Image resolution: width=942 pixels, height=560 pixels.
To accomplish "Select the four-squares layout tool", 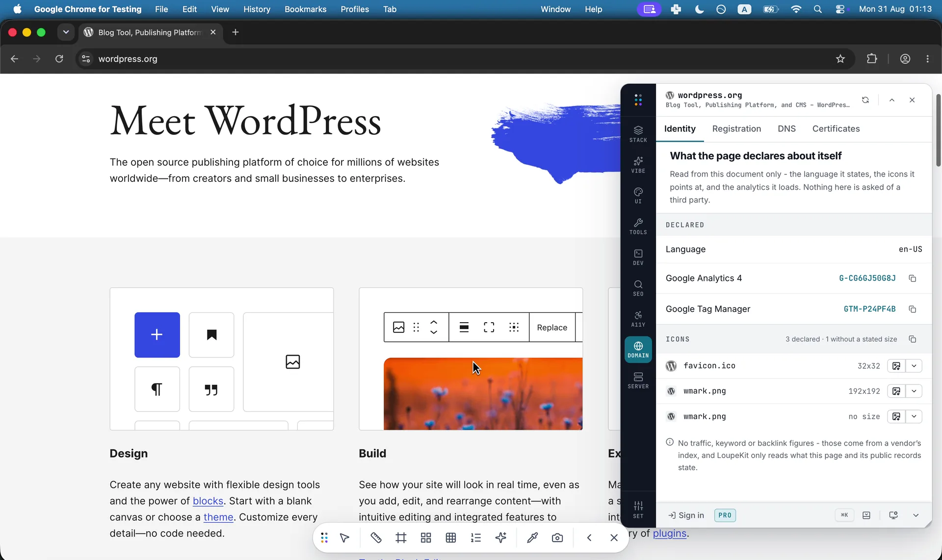I will coord(426,538).
